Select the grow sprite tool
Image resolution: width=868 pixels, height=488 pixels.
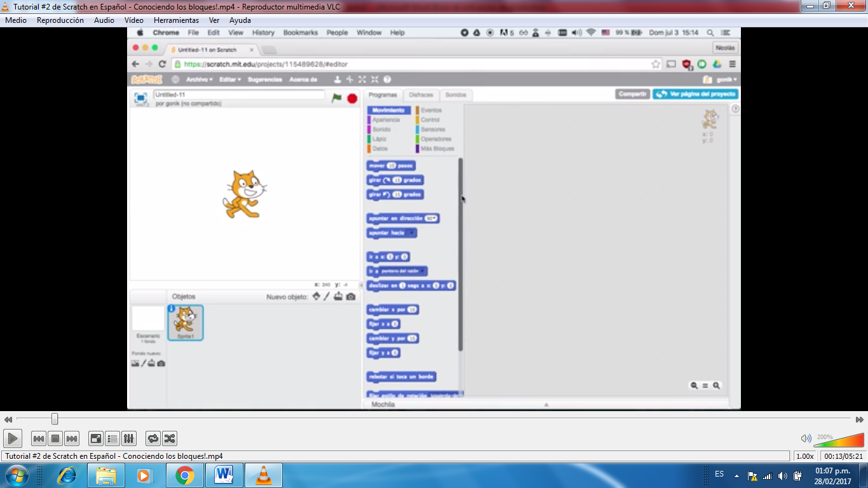(362, 79)
